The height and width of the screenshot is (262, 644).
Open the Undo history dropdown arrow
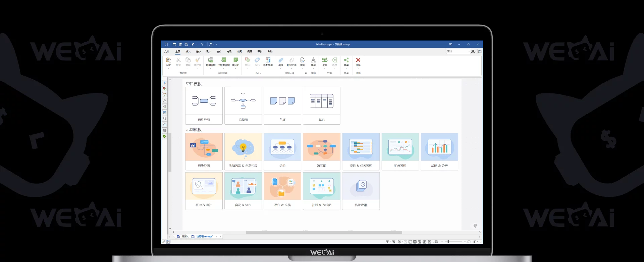click(x=197, y=44)
